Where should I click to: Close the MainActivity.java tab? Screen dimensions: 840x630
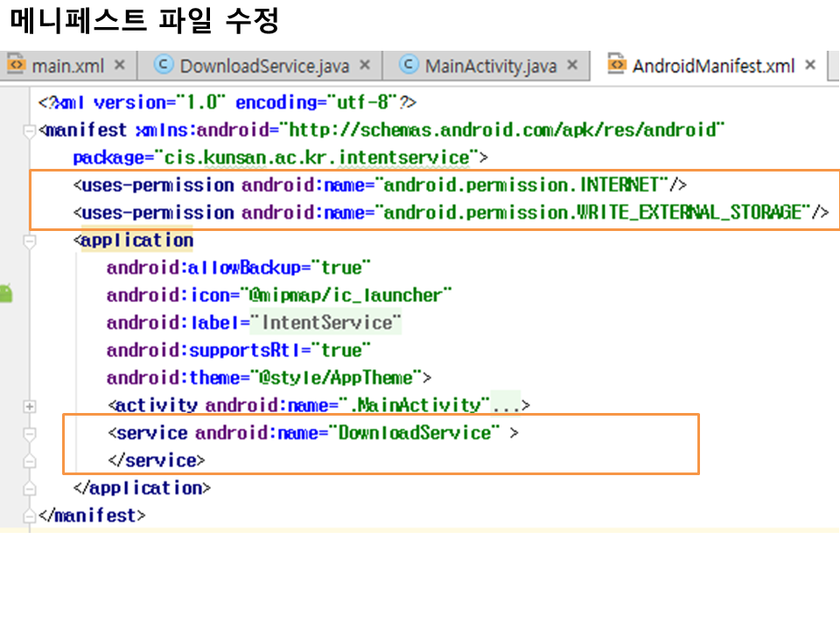point(572,66)
